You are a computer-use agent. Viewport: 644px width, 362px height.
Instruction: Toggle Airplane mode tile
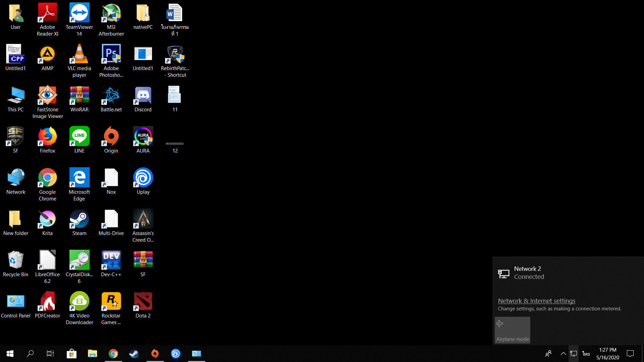click(513, 330)
